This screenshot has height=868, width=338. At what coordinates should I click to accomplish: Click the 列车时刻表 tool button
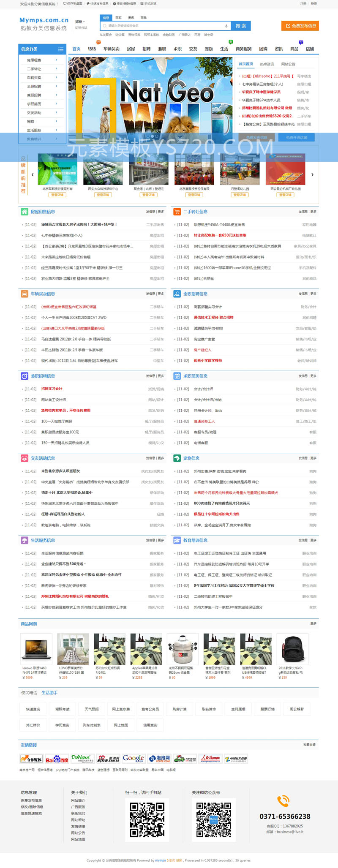92,725
